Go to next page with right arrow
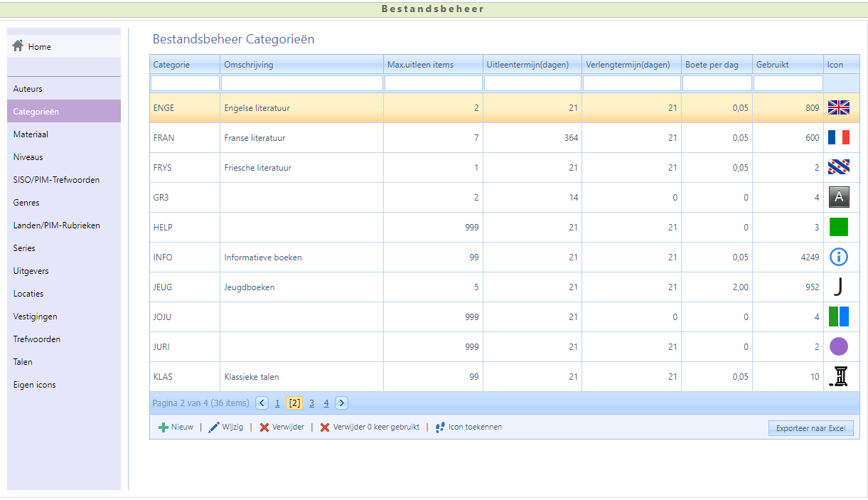Image resolution: width=868 pixels, height=500 pixels. (x=341, y=403)
